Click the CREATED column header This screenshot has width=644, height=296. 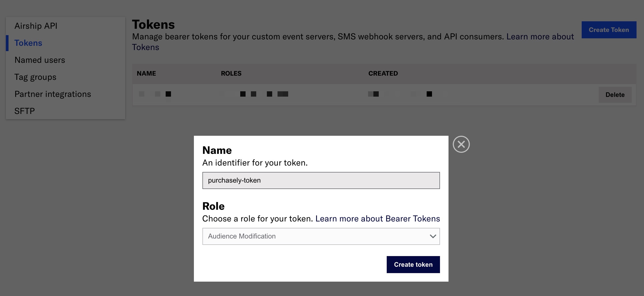click(383, 73)
